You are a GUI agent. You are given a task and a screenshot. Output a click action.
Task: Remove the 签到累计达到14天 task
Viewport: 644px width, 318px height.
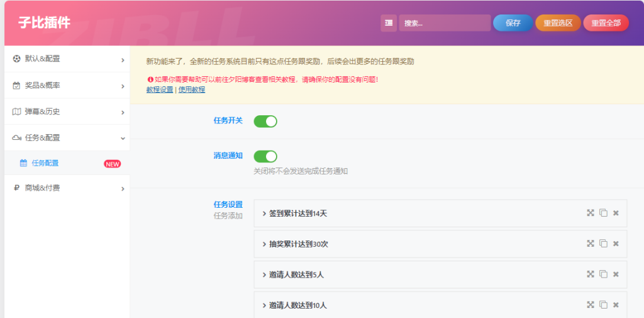616,213
